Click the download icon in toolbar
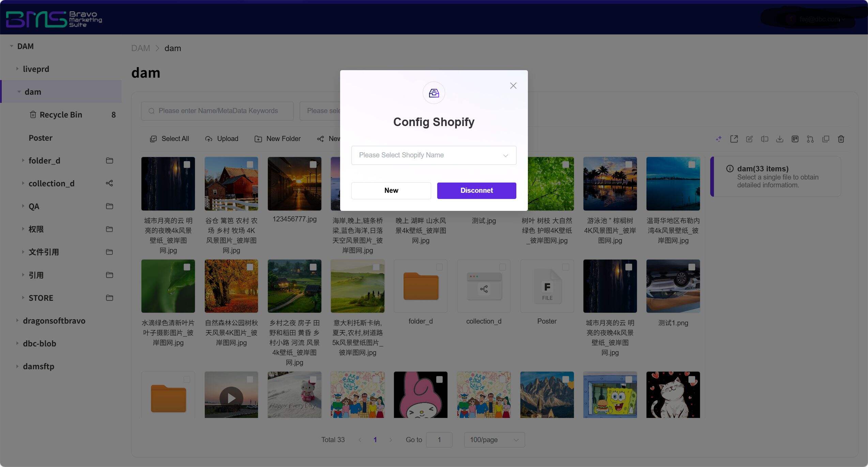This screenshot has width=868, height=467. tap(779, 139)
